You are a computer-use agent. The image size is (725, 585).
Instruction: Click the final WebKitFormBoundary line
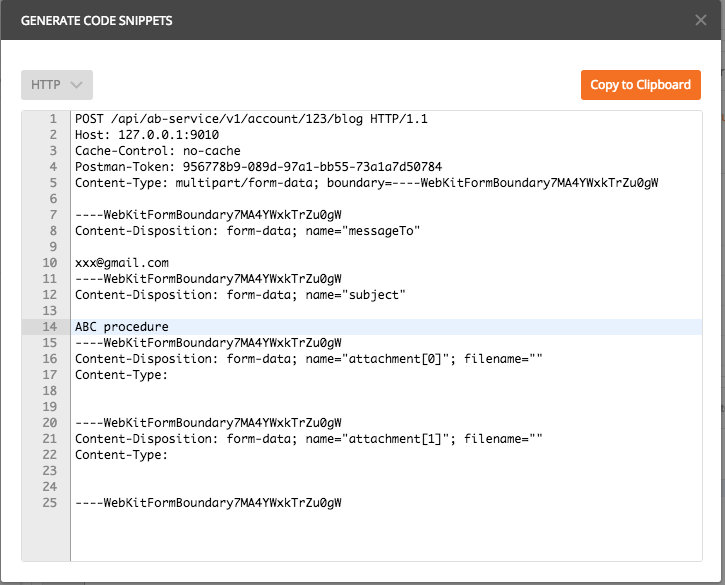208,503
